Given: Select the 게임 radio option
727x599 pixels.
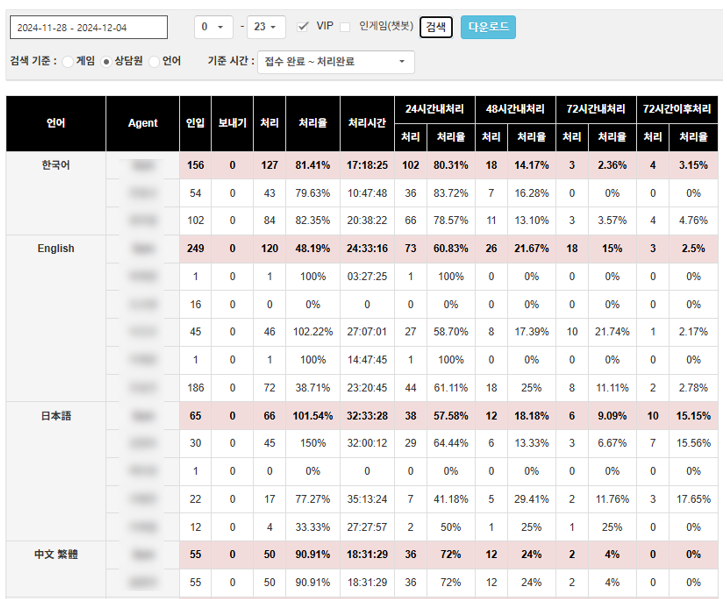Looking at the screenshot, I should pyautogui.click(x=67, y=62).
